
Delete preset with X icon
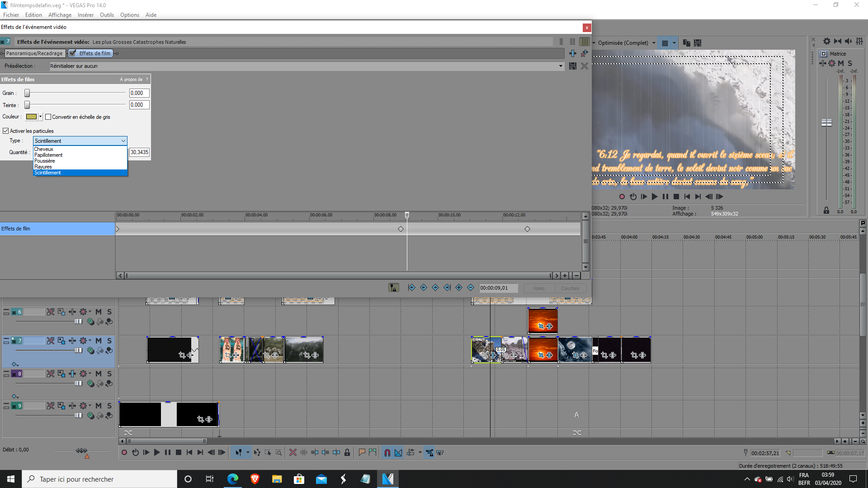(584, 66)
